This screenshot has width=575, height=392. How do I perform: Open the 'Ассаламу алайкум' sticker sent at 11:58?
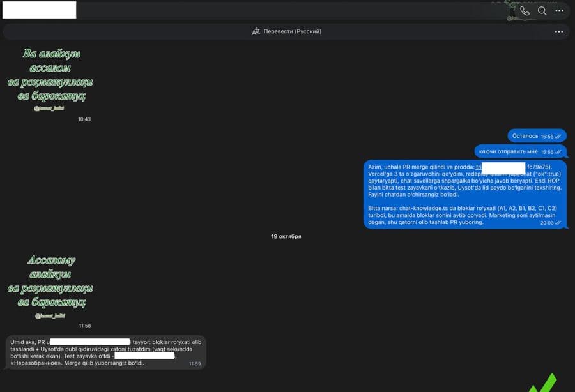50,286
